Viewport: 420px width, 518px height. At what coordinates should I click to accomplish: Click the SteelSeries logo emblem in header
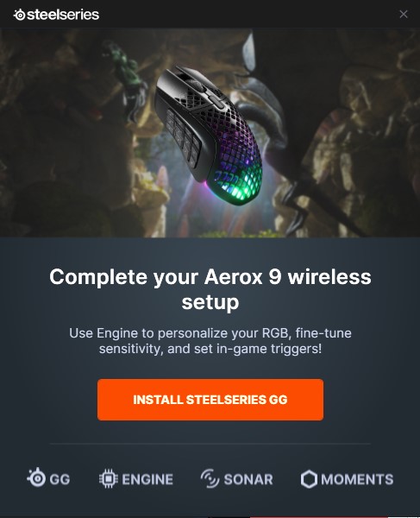[x=20, y=15]
